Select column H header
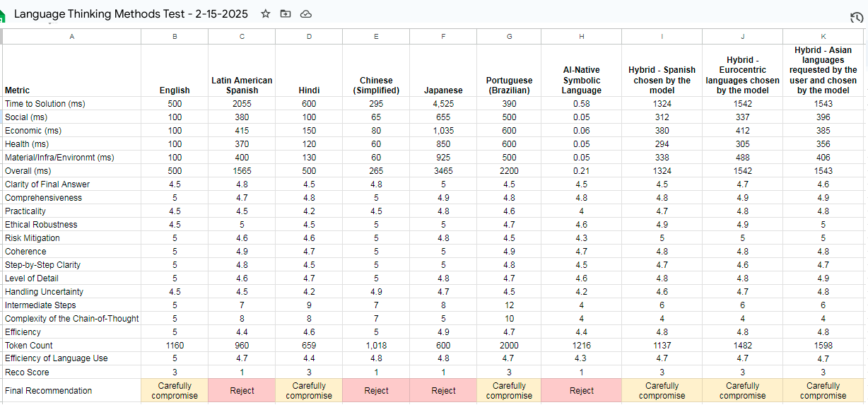Screen dimensions: 868x405 coord(582,37)
